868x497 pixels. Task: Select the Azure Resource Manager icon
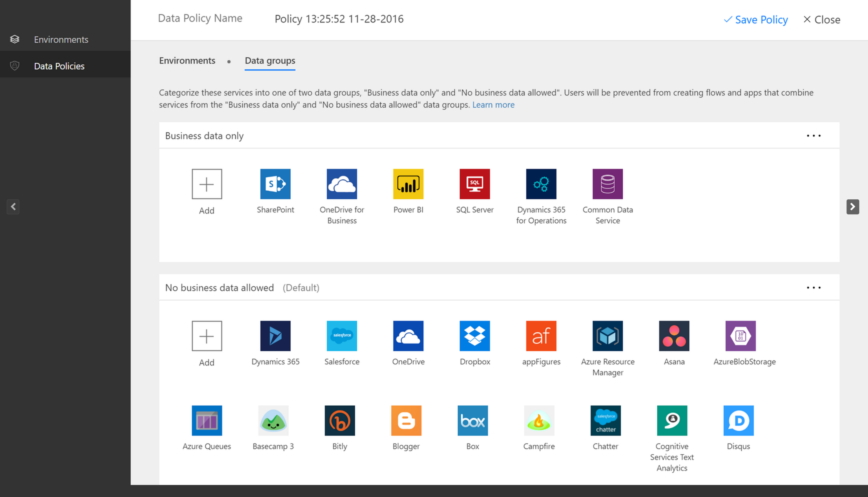click(x=607, y=335)
